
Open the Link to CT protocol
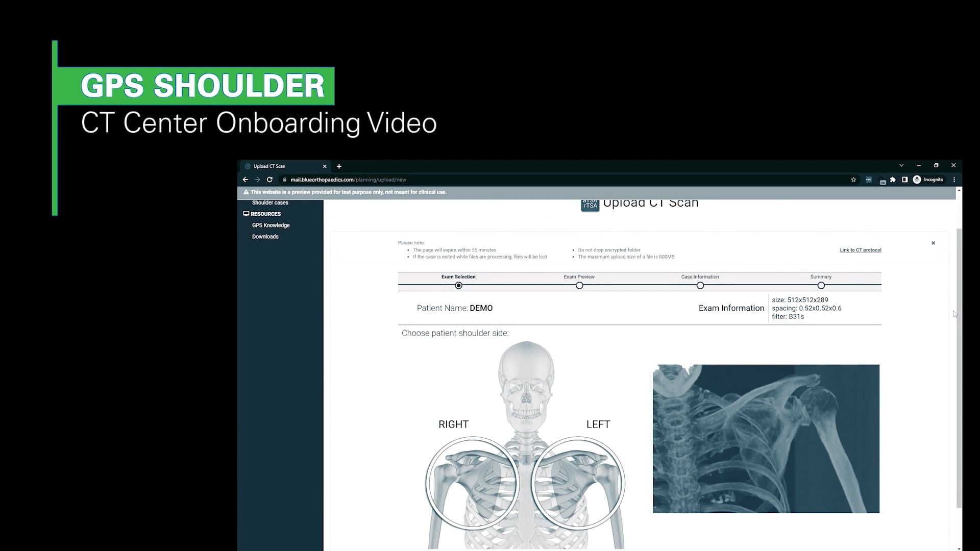coord(860,250)
